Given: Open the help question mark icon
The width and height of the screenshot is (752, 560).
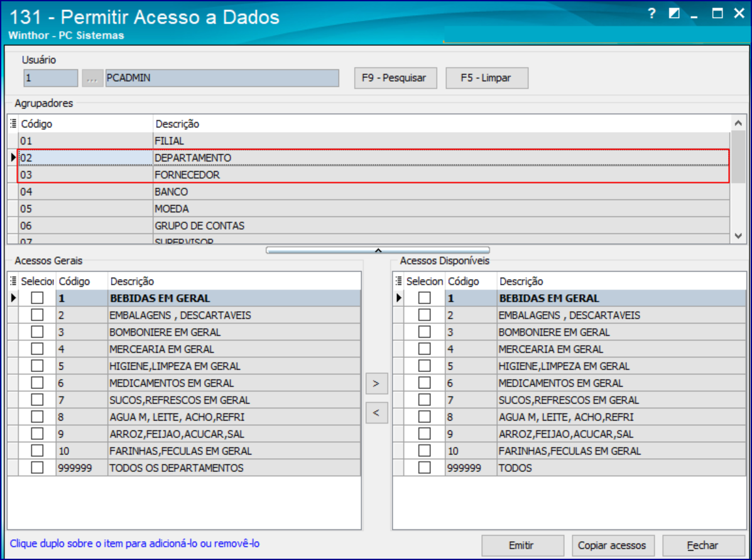Looking at the screenshot, I should pos(651,13).
